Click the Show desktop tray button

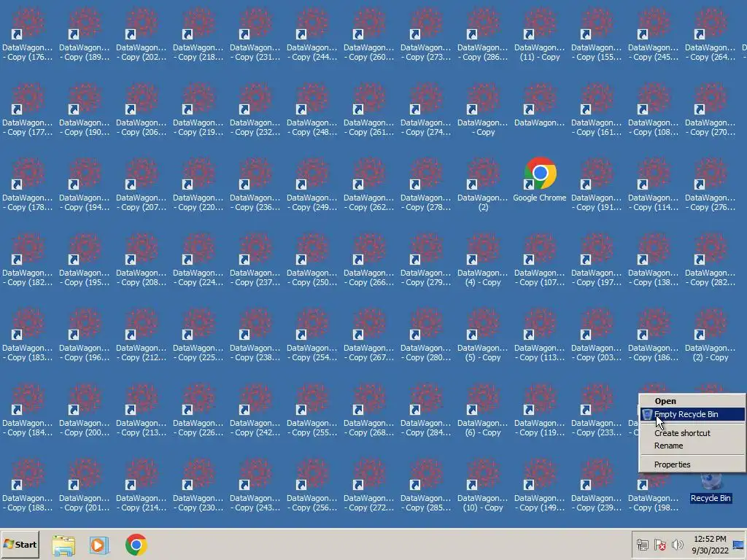[738, 545]
